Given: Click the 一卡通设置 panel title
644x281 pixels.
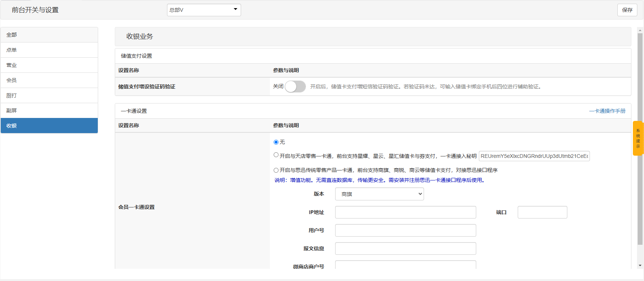Looking at the screenshot, I should click(134, 111).
